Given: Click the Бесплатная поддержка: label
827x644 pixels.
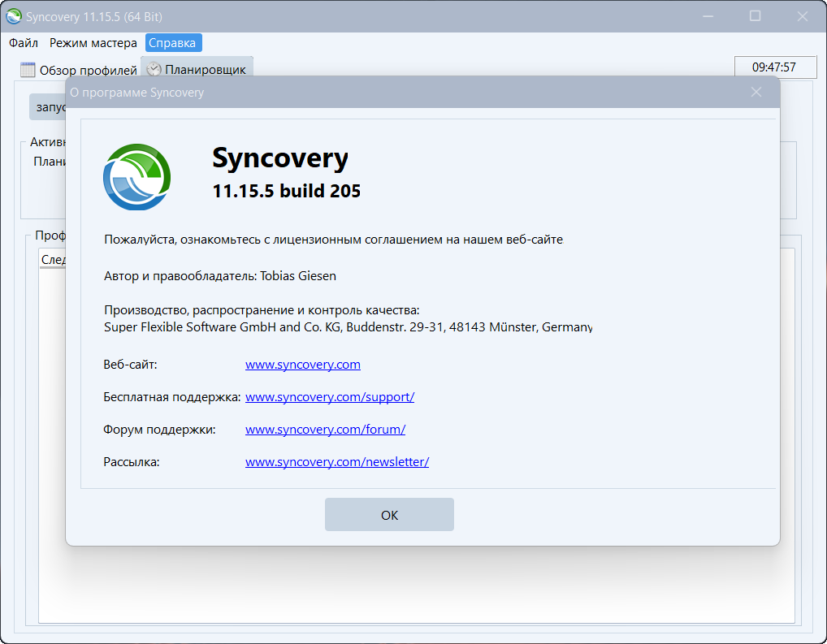Looking at the screenshot, I should (x=172, y=397).
